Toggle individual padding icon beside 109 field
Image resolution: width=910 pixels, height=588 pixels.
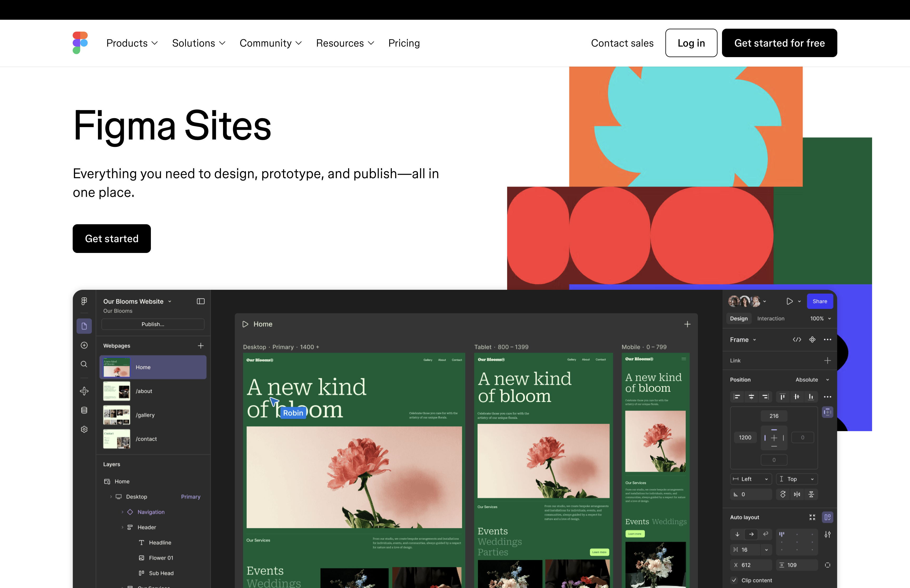(x=828, y=565)
